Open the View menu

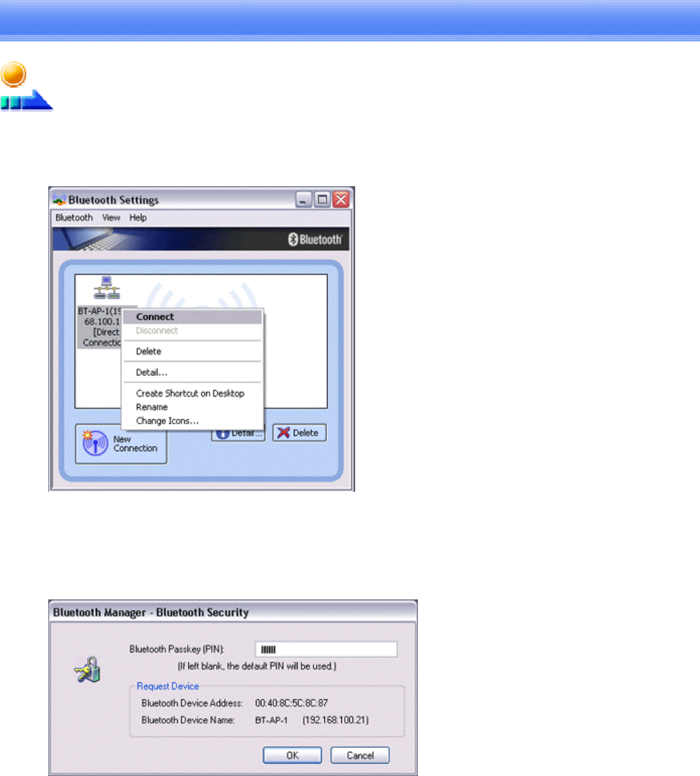pos(111,217)
